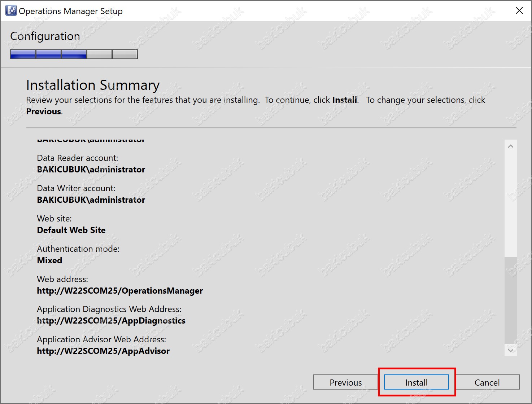Select the Authentication mode label

tap(78, 249)
